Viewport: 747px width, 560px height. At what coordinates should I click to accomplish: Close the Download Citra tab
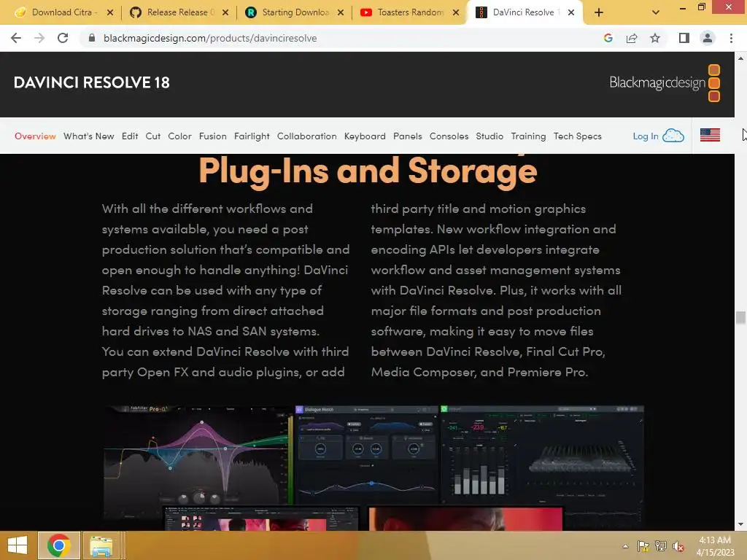pos(110,12)
